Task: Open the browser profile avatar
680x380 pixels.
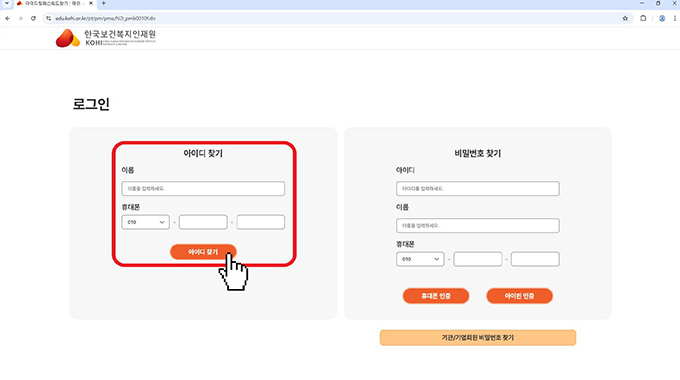Action: (x=662, y=18)
